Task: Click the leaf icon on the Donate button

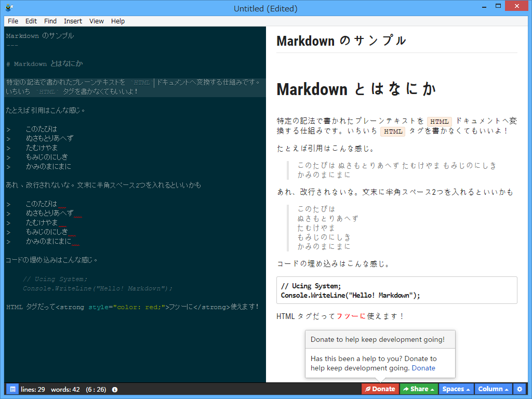Action: 369,389
